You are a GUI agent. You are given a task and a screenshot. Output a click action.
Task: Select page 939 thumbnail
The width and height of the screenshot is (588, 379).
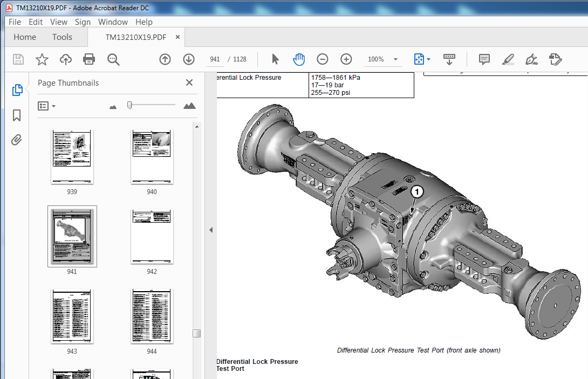click(72, 157)
